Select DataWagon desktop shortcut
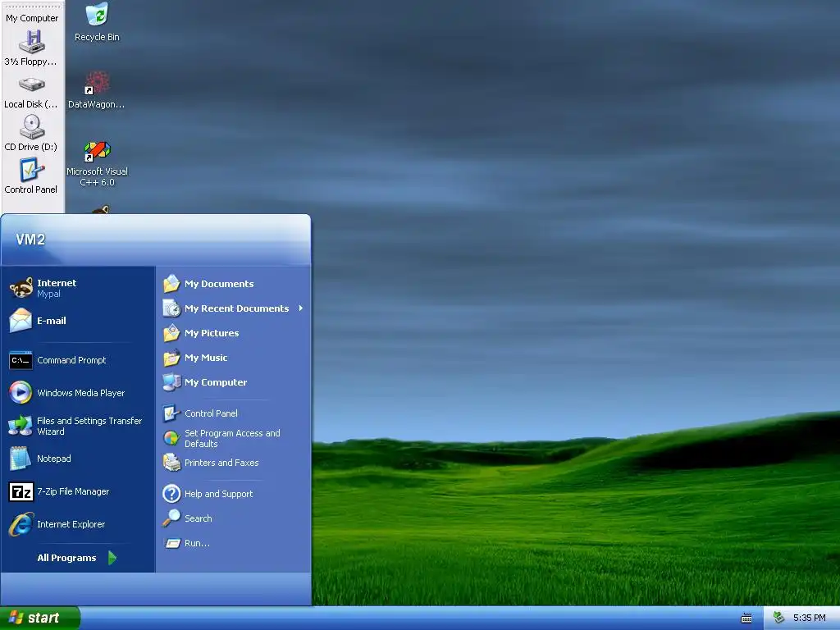This screenshot has height=630, width=840. coord(97,89)
